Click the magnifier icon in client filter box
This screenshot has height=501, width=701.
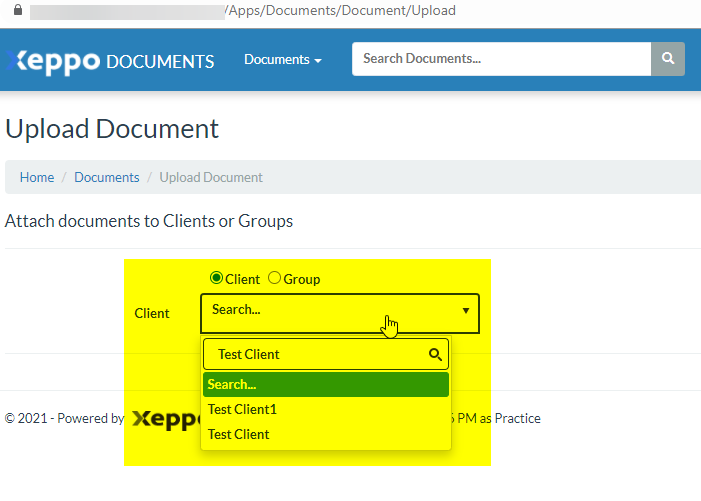click(435, 354)
